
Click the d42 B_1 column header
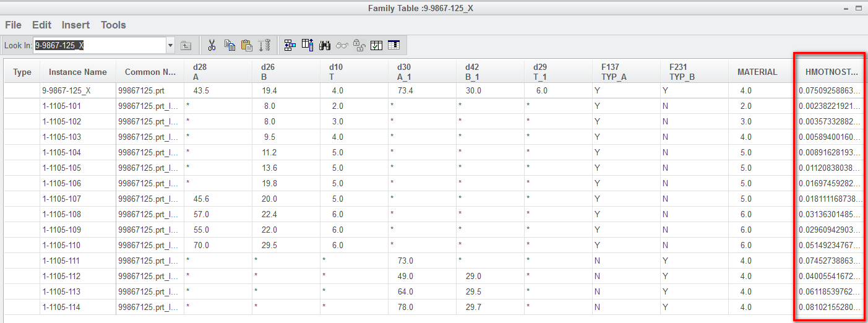(x=490, y=72)
